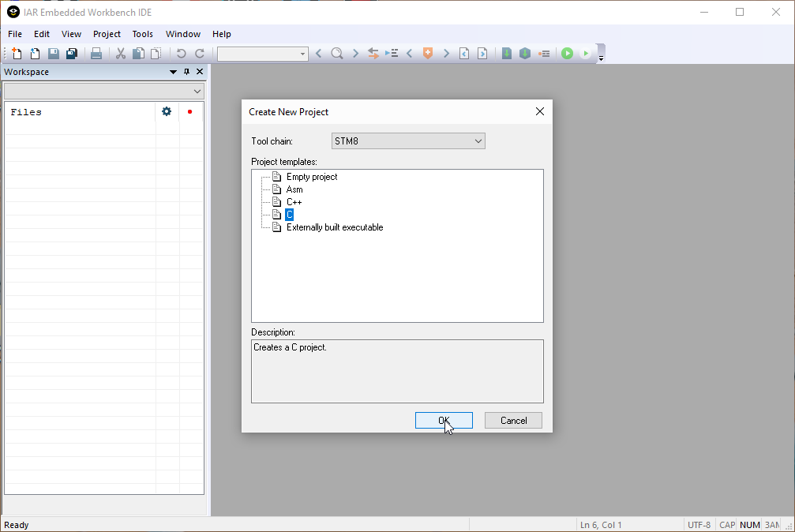Viewport: 795px width, 532px height.
Task: Pin the Workspace panel
Action: [x=186, y=72]
